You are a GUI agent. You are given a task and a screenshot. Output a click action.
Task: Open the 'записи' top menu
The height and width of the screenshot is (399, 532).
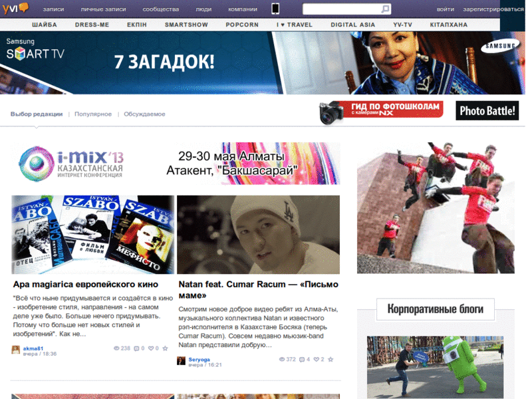(53, 9)
